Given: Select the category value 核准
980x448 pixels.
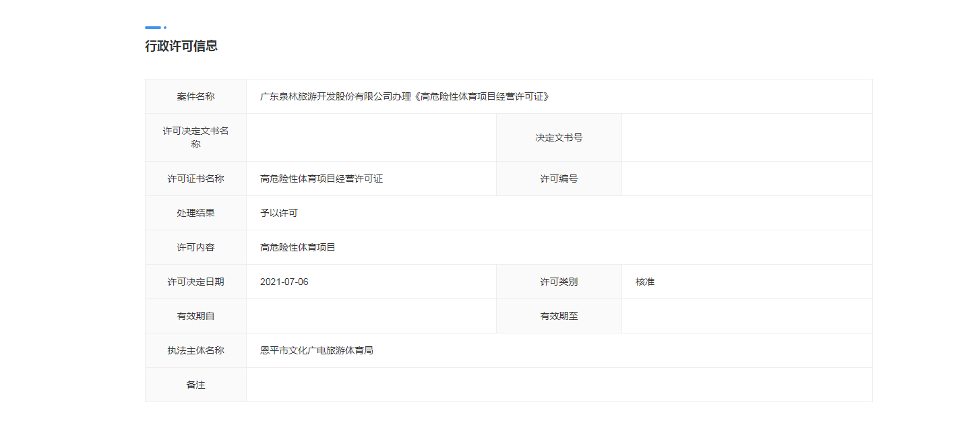Looking at the screenshot, I should point(645,282).
